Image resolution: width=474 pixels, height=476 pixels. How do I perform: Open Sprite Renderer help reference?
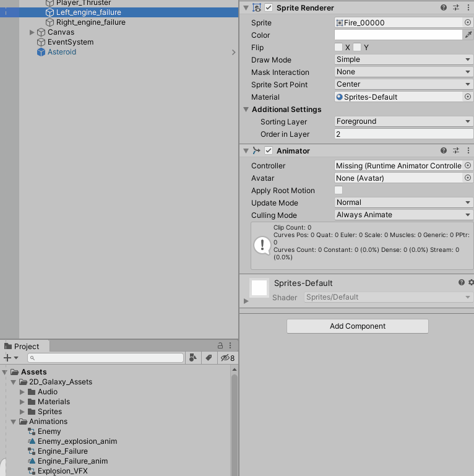443,7
